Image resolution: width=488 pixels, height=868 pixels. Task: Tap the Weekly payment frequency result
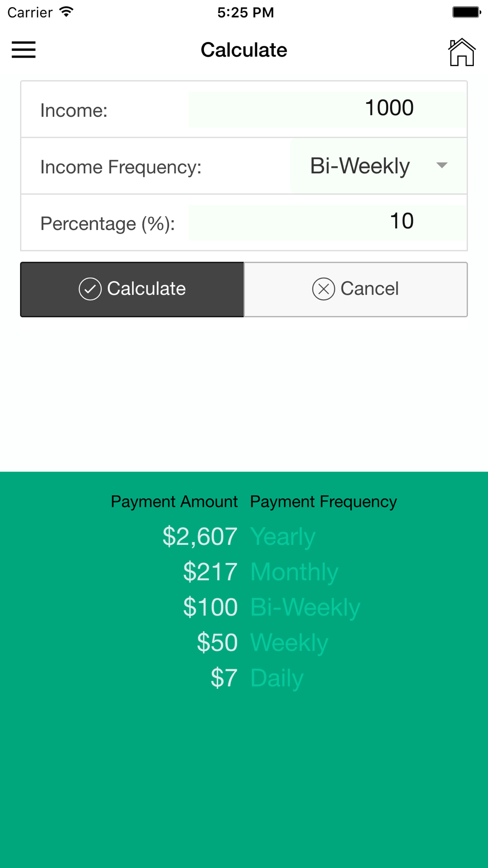(x=289, y=642)
